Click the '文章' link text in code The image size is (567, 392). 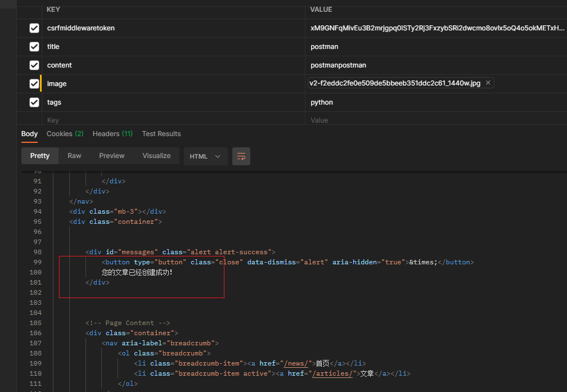[367, 373]
